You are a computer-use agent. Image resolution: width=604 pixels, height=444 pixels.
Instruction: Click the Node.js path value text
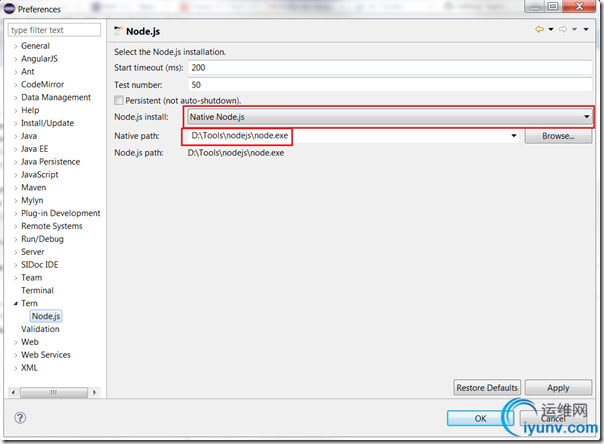coord(236,153)
